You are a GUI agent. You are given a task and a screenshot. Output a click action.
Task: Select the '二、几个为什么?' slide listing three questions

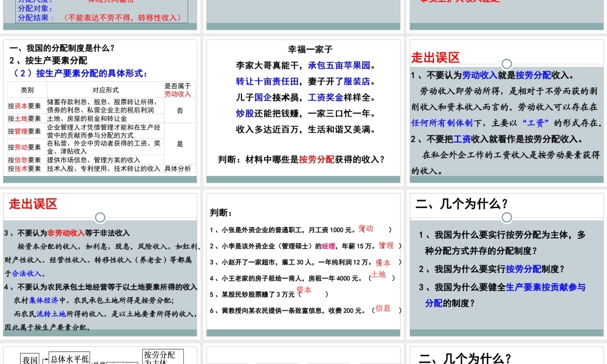tap(506, 265)
